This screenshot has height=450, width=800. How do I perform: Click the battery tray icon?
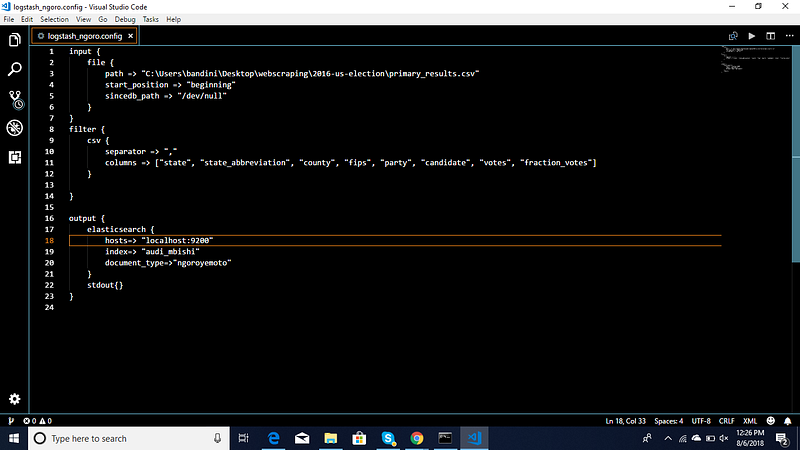710,438
